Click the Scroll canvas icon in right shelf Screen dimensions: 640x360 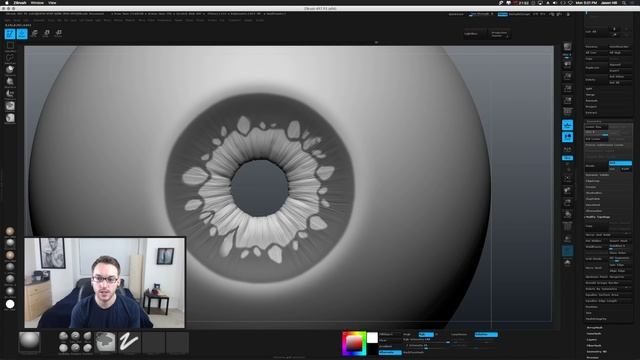(x=567, y=64)
